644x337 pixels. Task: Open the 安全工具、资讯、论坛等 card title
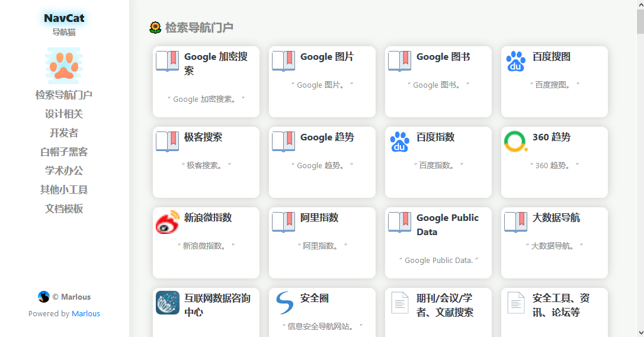pos(561,305)
